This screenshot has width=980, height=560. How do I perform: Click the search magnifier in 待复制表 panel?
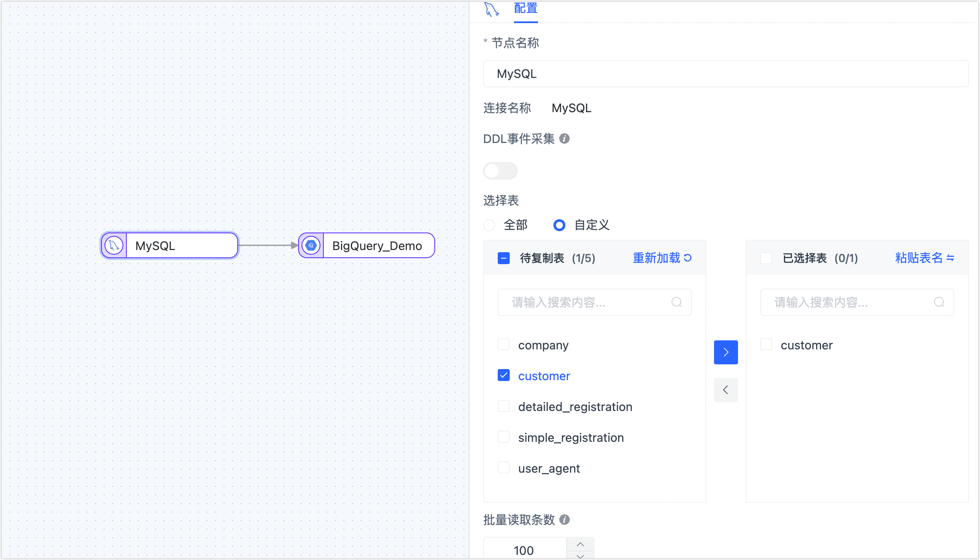pos(677,302)
